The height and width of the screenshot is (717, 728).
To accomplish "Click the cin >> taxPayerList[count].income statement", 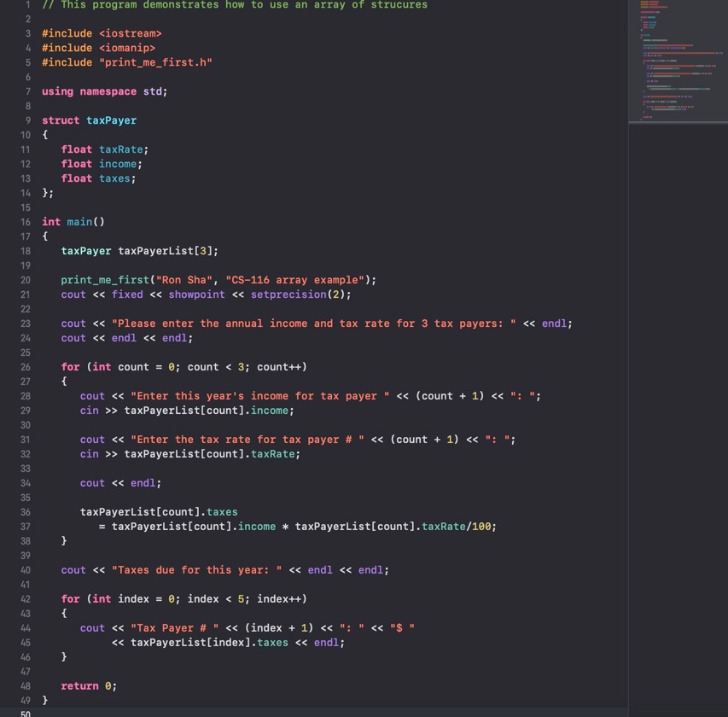I will click(186, 411).
